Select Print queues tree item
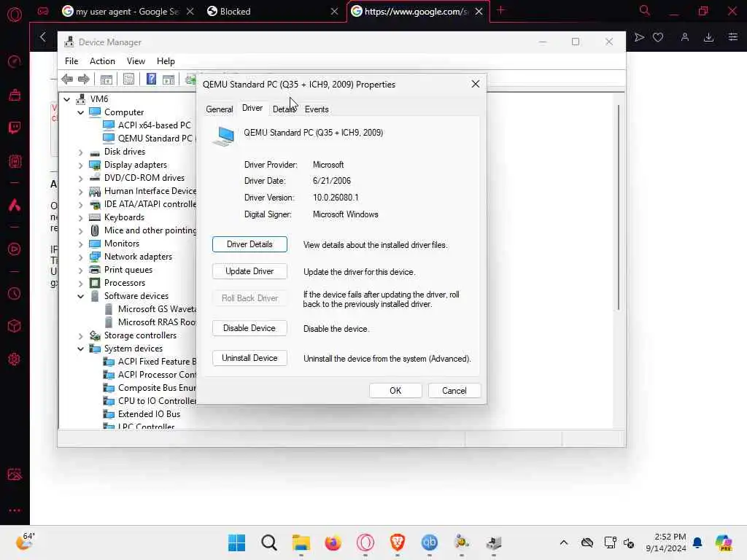The height and width of the screenshot is (560, 747). click(x=128, y=270)
